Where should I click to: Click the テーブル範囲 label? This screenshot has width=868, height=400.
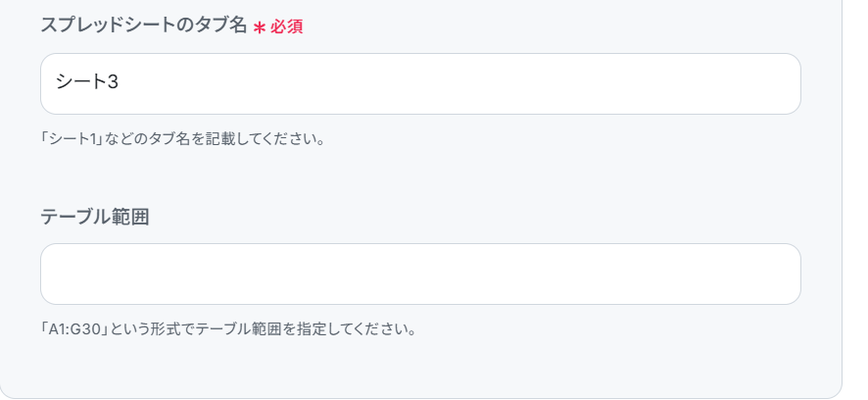[x=95, y=217]
